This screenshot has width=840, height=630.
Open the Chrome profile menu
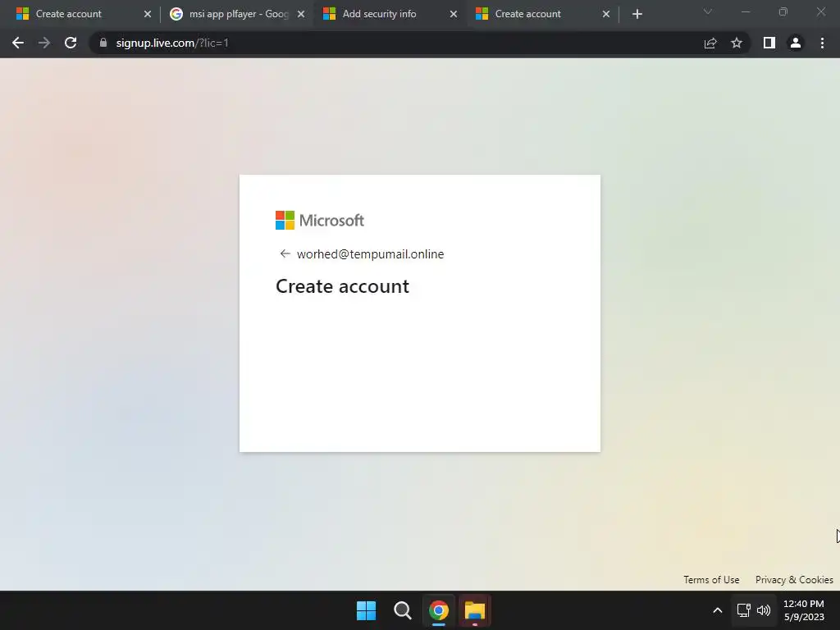pyautogui.click(x=796, y=43)
